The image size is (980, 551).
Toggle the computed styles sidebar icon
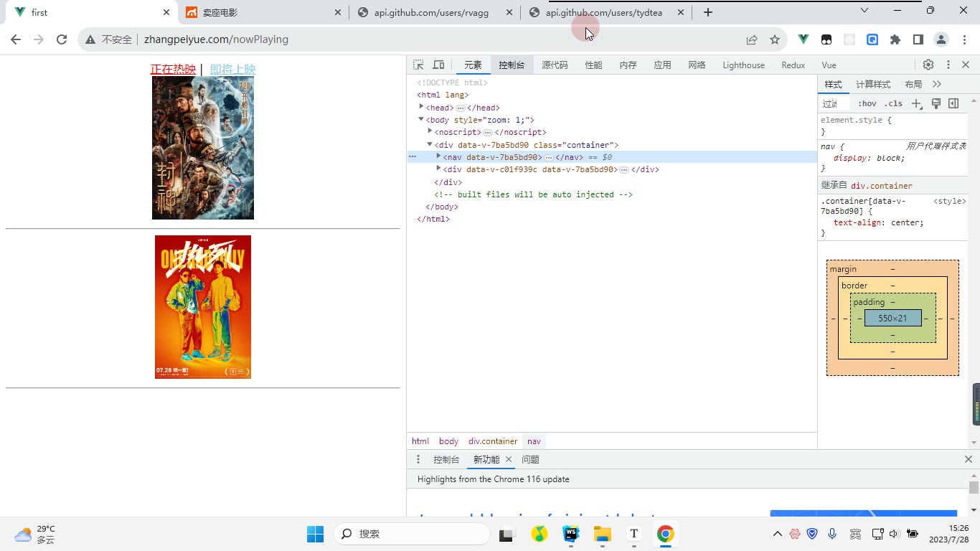[x=953, y=103]
